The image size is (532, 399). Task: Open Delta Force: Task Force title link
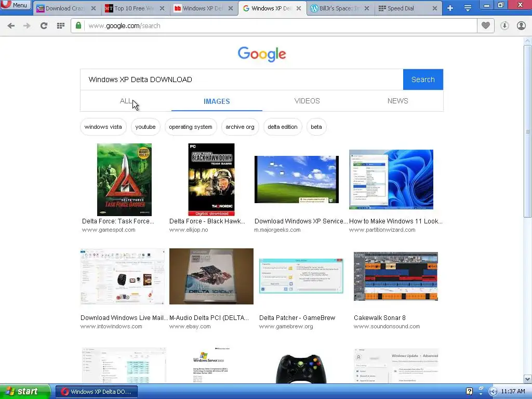[x=118, y=221]
